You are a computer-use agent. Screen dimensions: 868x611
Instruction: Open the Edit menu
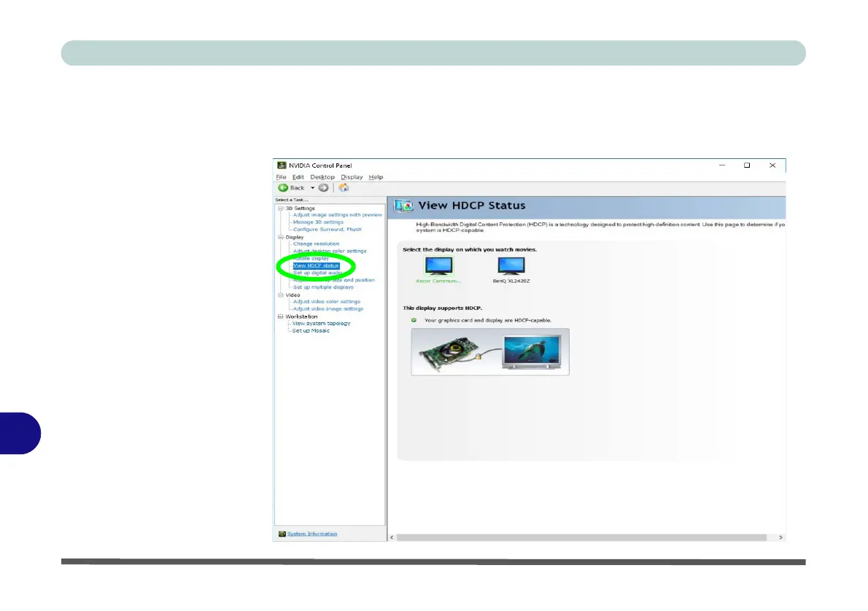point(298,177)
